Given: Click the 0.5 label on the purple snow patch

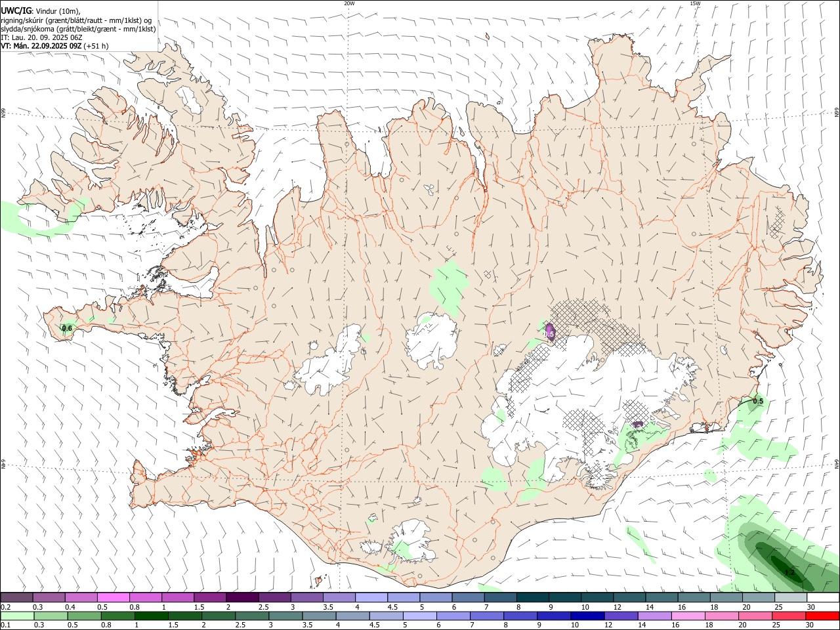Looking at the screenshot, I should (x=549, y=334).
